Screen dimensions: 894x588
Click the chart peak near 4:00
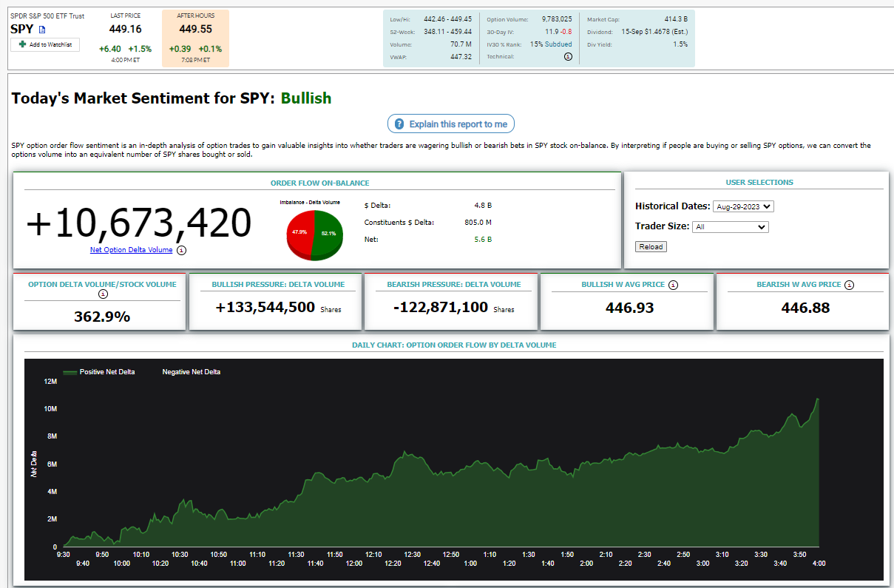[x=817, y=399]
